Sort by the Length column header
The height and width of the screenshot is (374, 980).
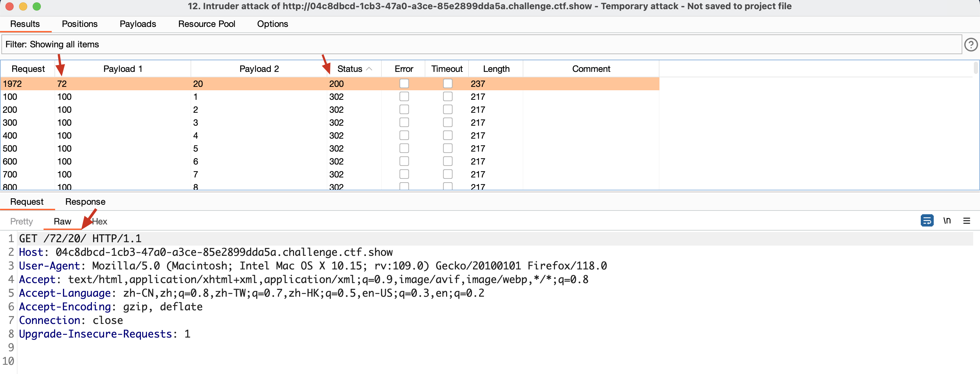pyautogui.click(x=496, y=69)
